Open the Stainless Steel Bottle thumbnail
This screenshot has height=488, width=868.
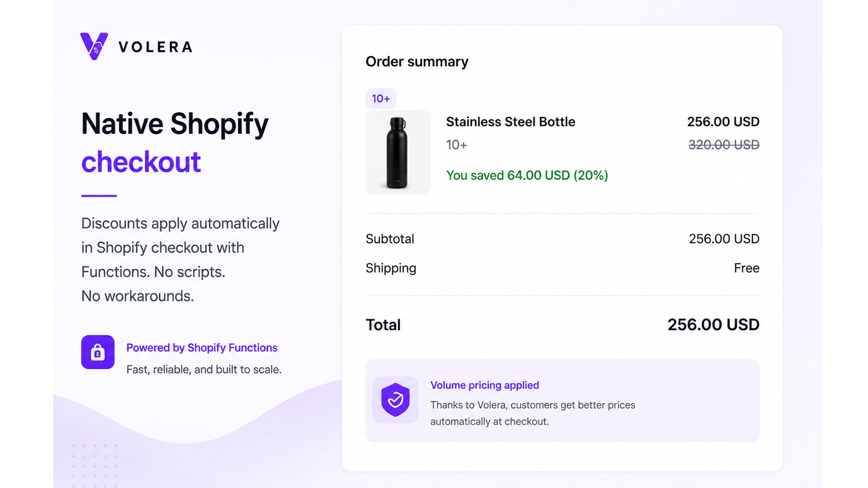click(x=398, y=152)
